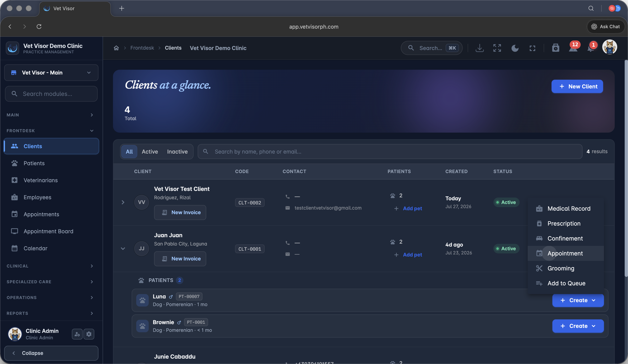Select Medical Record from create menu

point(566,208)
